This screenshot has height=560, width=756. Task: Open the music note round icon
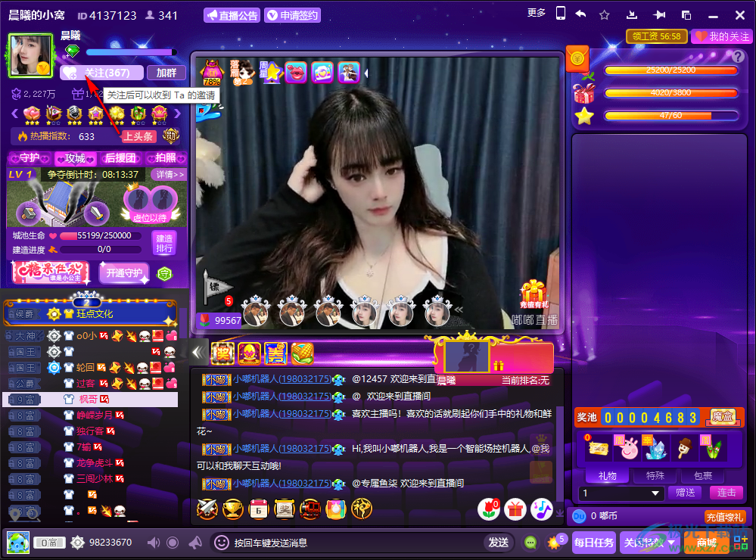541,509
